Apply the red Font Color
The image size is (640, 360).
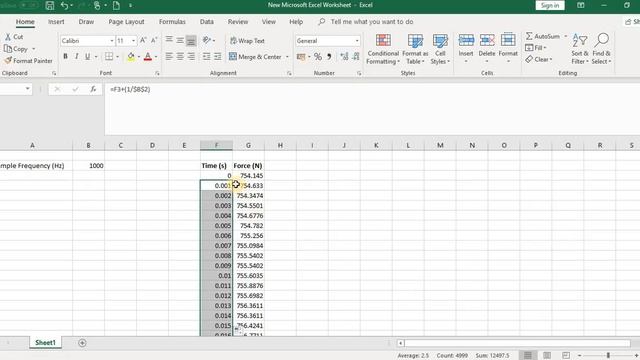[148, 56]
